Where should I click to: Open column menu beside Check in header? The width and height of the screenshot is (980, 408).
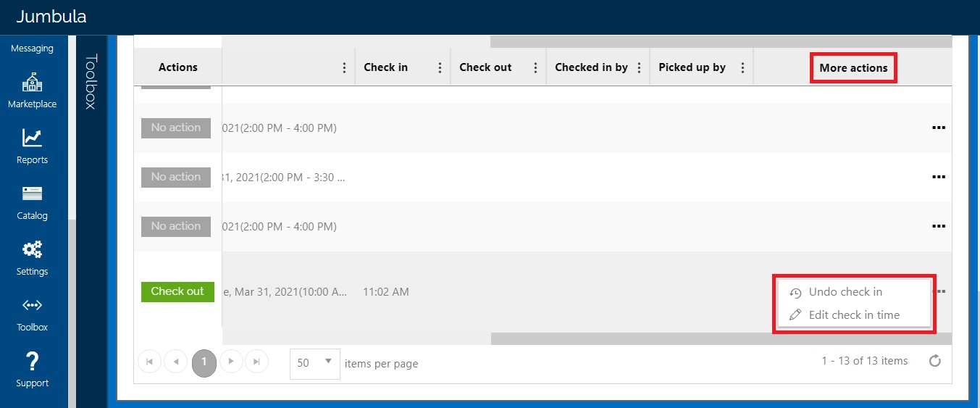pos(440,67)
